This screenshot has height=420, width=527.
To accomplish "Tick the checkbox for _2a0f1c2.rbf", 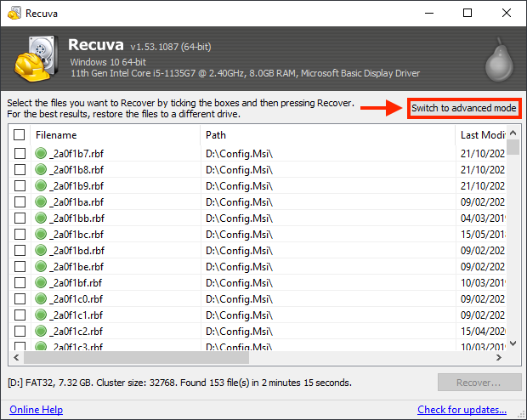I will [20, 332].
